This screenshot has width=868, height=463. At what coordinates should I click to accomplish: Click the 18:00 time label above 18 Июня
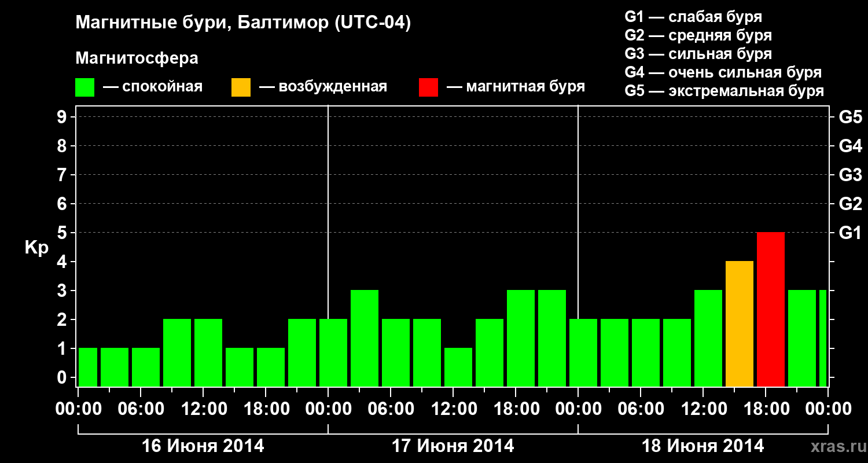click(x=766, y=409)
